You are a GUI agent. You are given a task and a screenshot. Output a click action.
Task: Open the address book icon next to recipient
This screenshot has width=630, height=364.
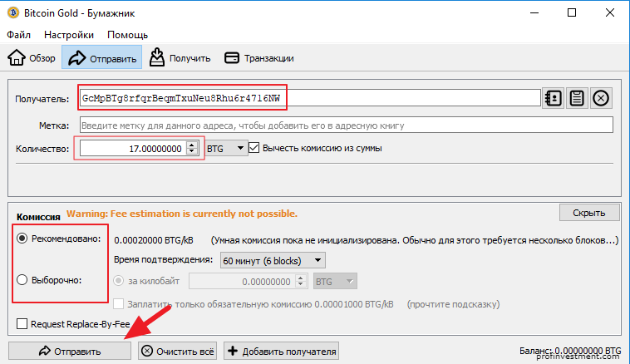[554, 98]
